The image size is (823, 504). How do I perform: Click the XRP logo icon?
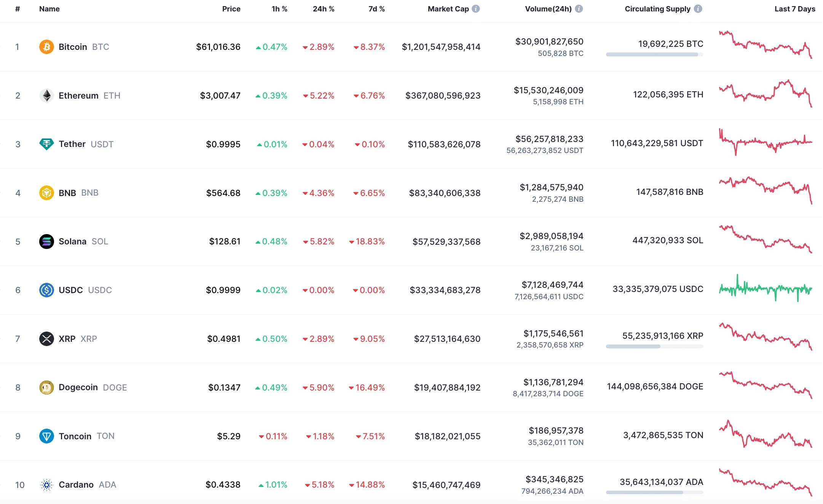[46, 339]
